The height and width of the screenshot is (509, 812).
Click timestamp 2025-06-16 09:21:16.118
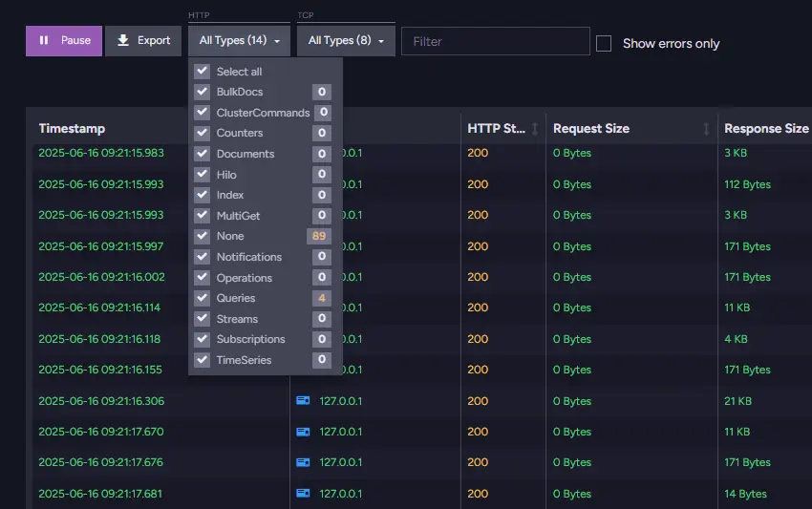point(99,339)
